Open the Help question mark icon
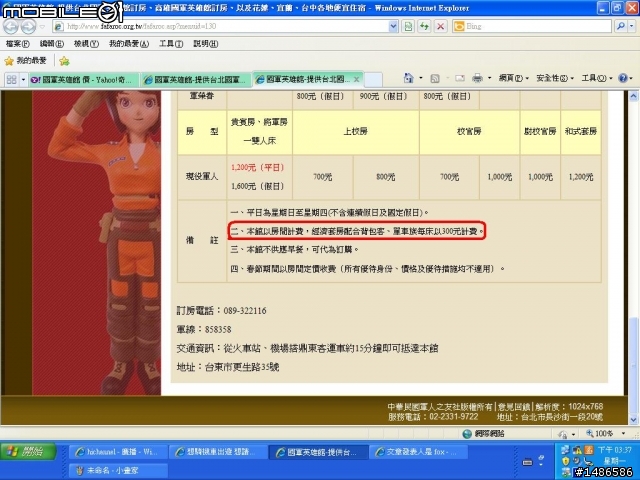The height and width of the screenshot is (480, 640). 623,78
